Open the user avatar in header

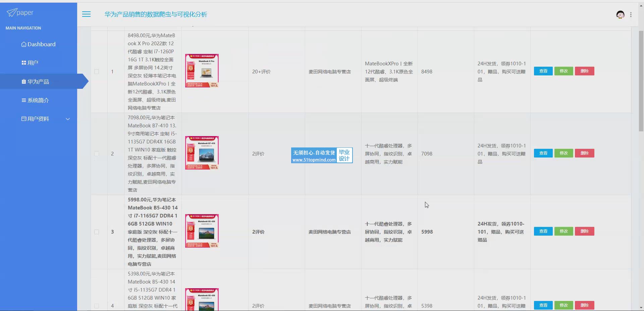click(620, 14)
